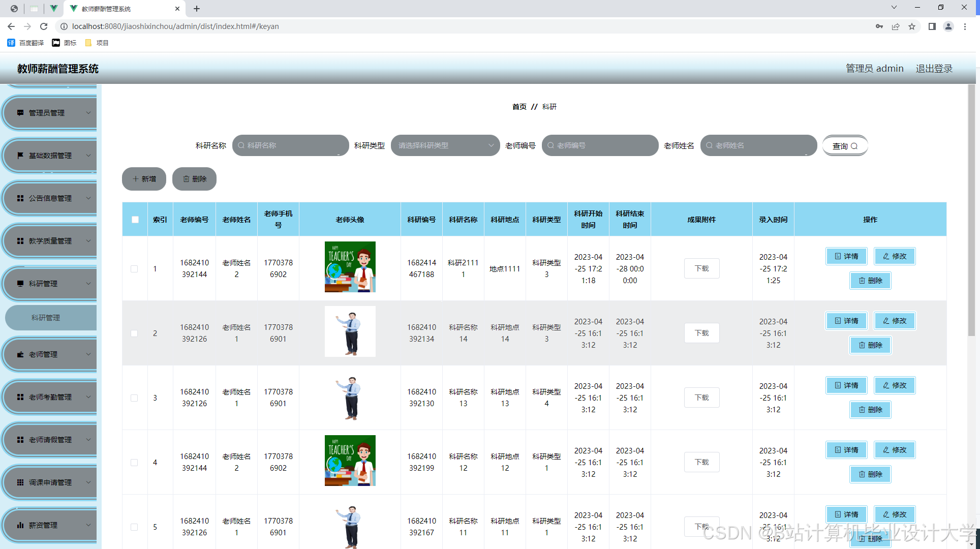Toggle the select-all header checkbox
This screenshot has height=549, width=980.
click(135, 220)
